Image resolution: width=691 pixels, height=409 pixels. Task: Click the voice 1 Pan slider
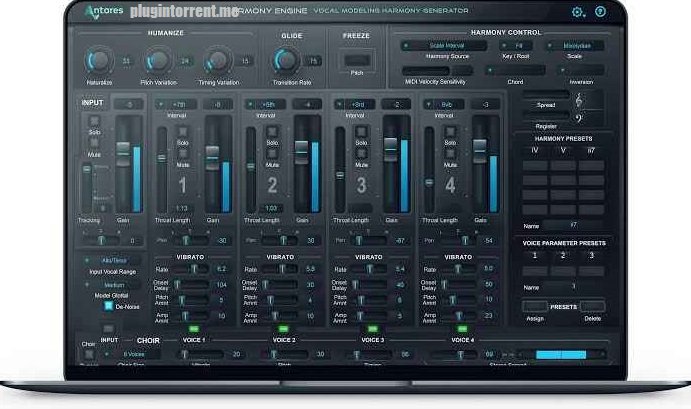pos(190,240)
